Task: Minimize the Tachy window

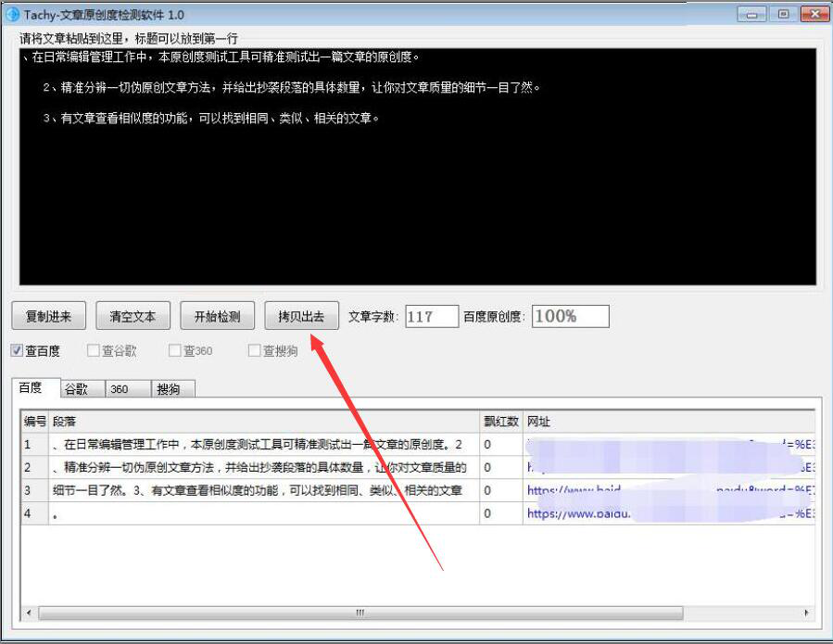Action: (751, 14)
